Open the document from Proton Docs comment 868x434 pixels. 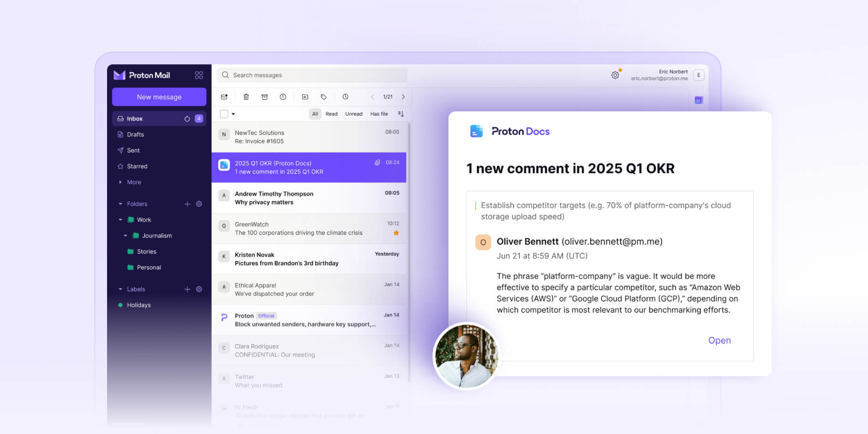point(719,340)
